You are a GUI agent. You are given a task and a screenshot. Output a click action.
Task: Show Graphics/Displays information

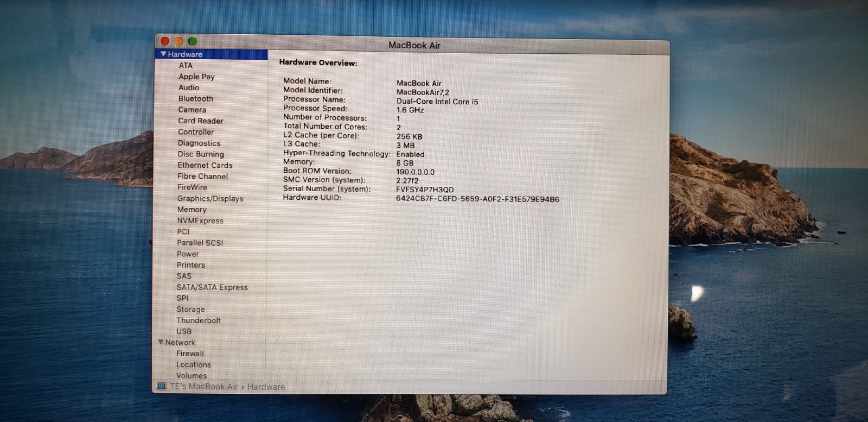pos(210,198)
